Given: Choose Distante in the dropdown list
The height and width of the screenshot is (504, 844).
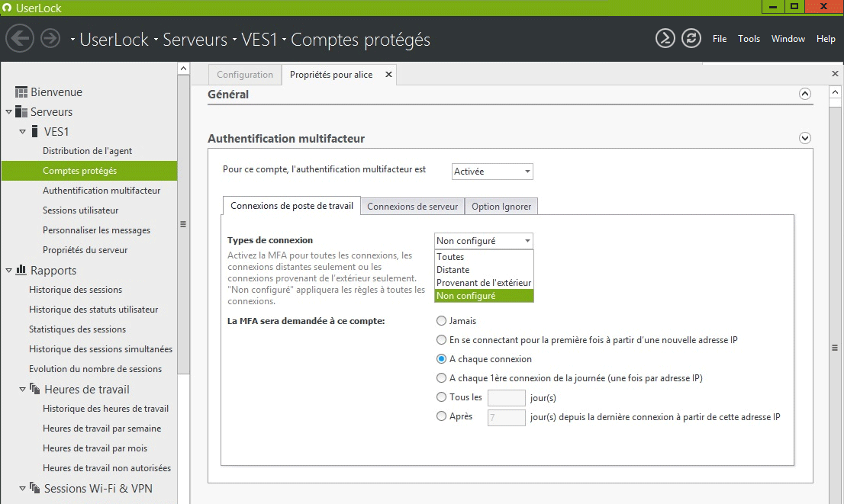Looking at the screenshot, I should tap(484, 269).
